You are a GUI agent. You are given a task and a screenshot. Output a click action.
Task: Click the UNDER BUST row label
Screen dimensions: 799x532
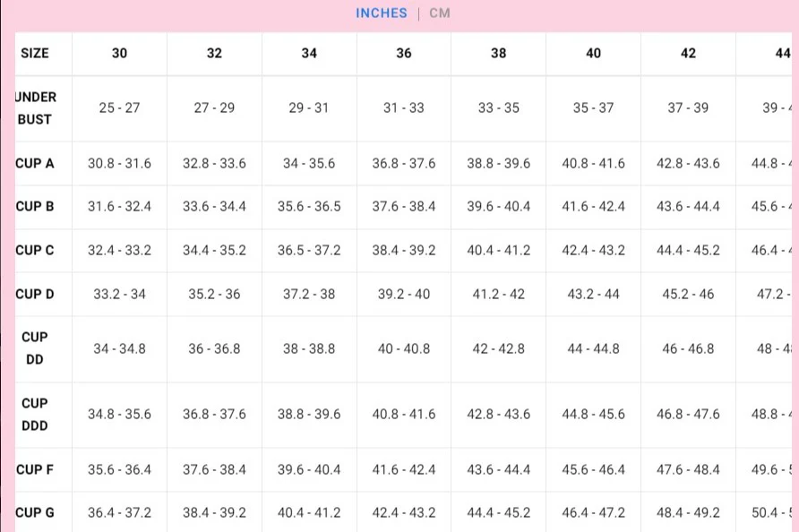point(36,108)
